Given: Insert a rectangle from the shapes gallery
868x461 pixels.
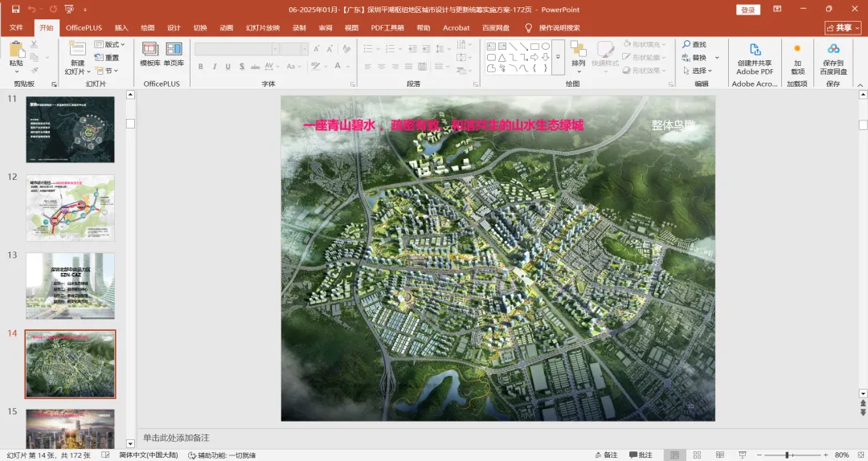Looking at the screenshot, I should pos(534,47).
